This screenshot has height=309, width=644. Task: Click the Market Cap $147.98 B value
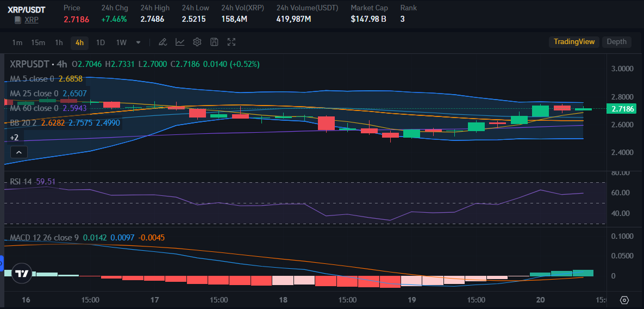pyautogui.click(x=368, y=19)
